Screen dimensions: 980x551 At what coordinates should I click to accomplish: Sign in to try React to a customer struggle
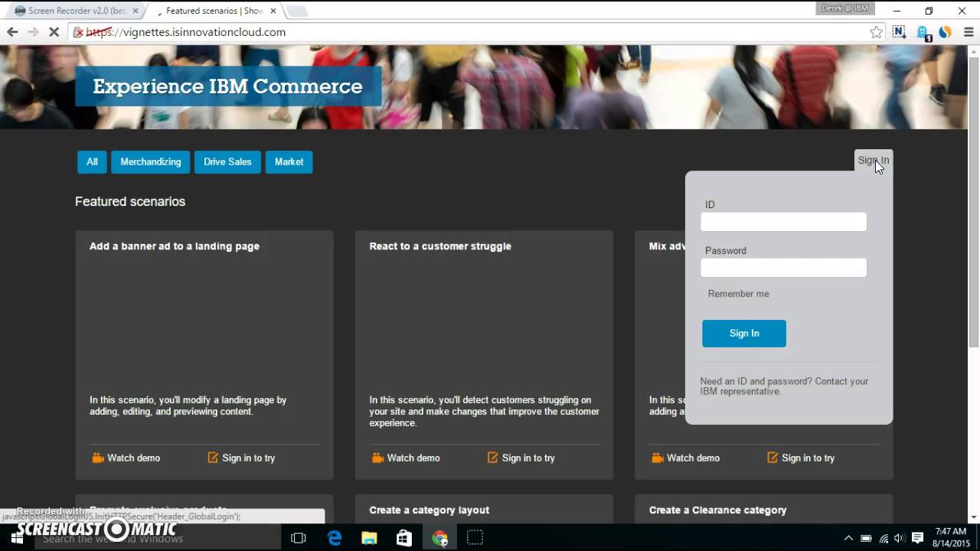pos(528,458)
